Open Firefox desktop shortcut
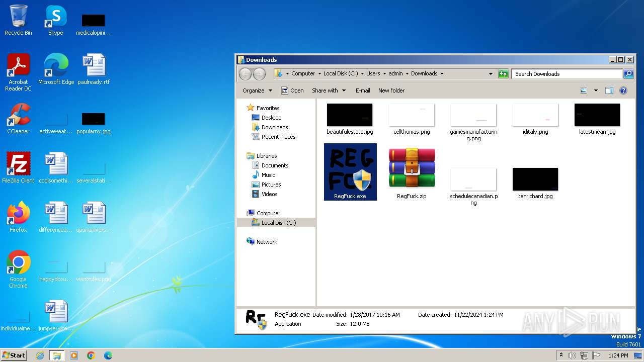Viewport: 644px width, 362px height. click(x=18, y=217)
